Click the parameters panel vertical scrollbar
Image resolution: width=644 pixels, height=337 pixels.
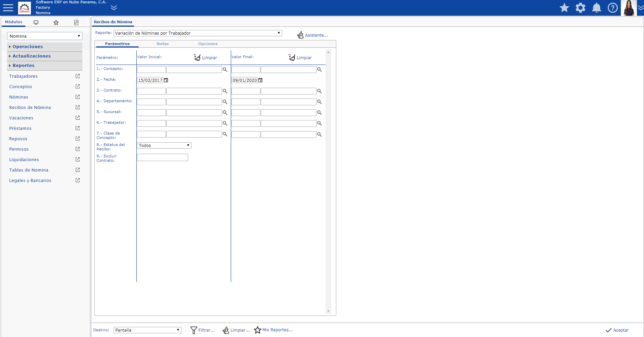(x=328, y=182)
